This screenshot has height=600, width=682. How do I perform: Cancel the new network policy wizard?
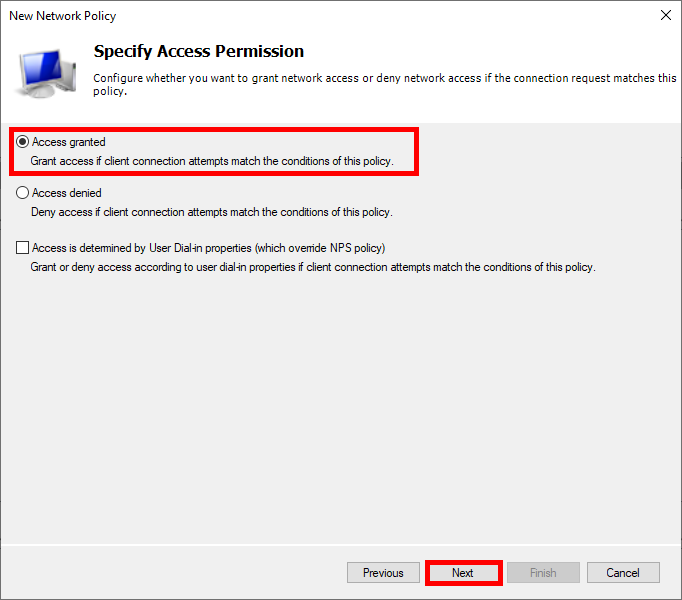point(622,573)
